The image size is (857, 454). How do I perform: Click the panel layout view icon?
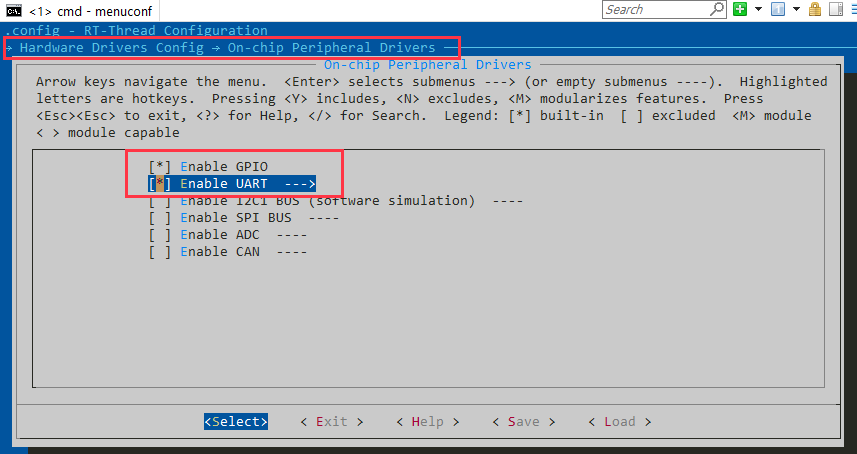pos(833,9)
